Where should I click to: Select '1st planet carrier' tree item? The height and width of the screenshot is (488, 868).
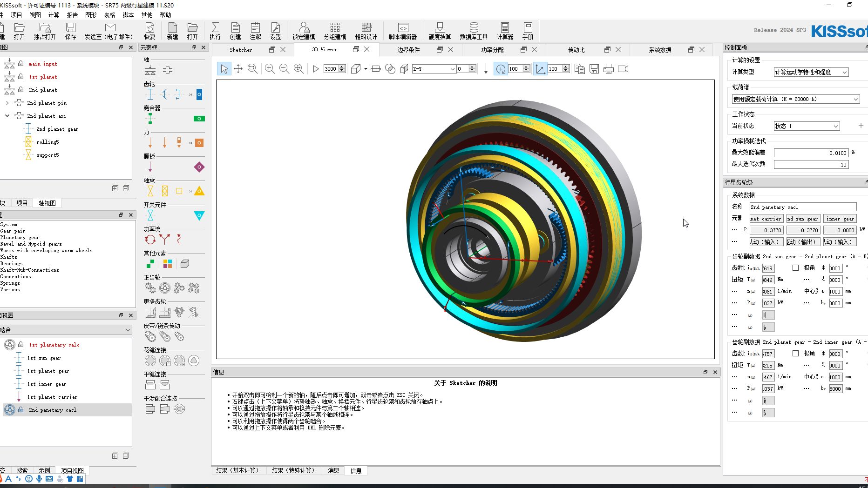[x=52, y=397]
